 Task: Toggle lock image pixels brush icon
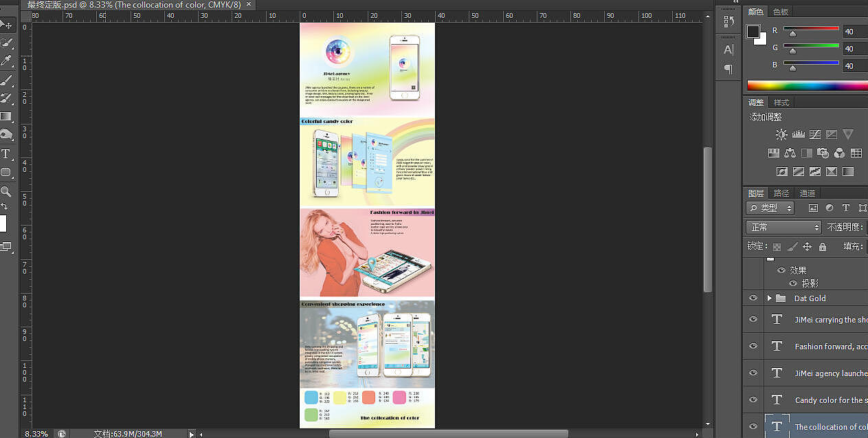point(792,246)
